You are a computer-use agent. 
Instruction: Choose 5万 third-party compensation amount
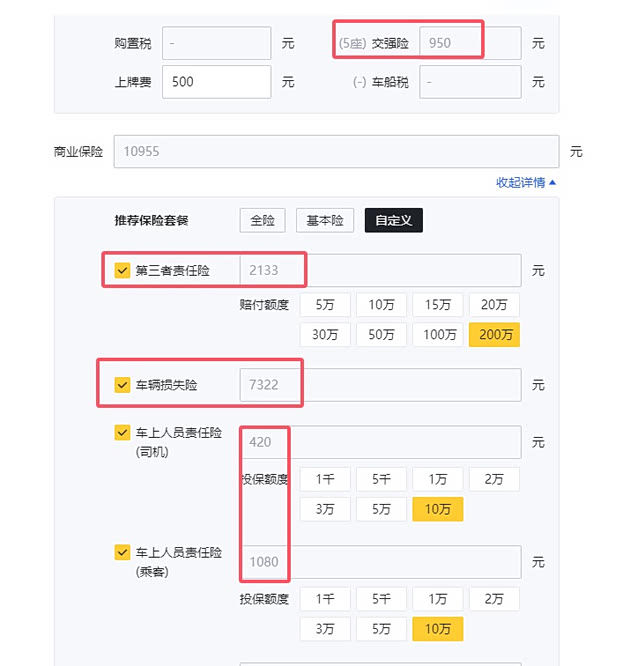[x=326, y=305]
